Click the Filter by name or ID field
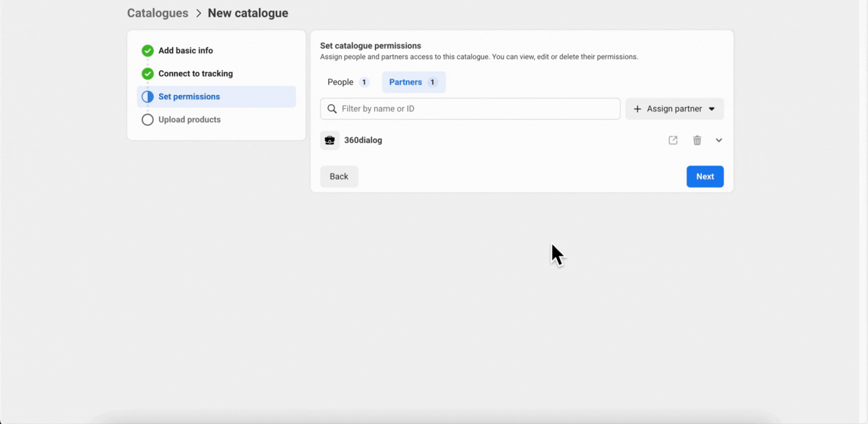This screenshot has height=424, width=868. (470, 108)
